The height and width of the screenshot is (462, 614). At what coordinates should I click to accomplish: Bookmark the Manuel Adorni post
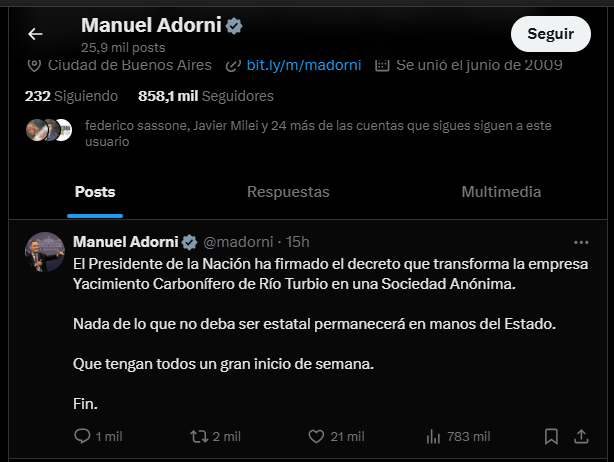coord(551,437)
